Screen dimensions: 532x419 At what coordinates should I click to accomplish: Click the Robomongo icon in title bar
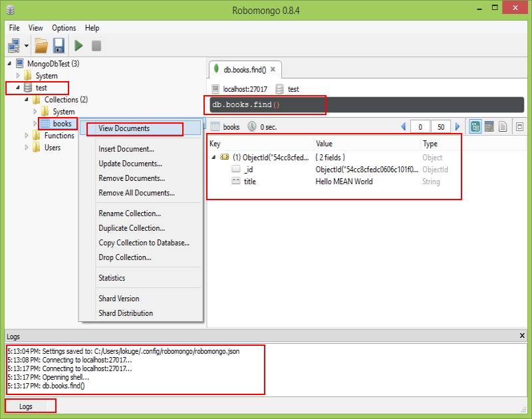[x=10, y=10]
